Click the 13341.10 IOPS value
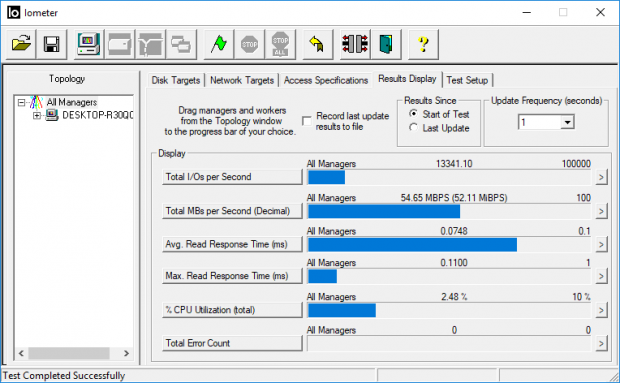 (454, 164)
